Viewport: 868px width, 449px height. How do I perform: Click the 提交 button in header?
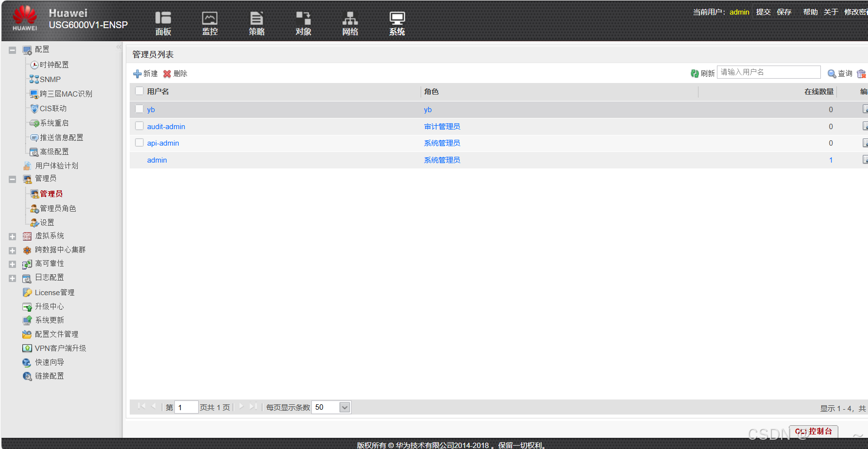click(764, 12)
